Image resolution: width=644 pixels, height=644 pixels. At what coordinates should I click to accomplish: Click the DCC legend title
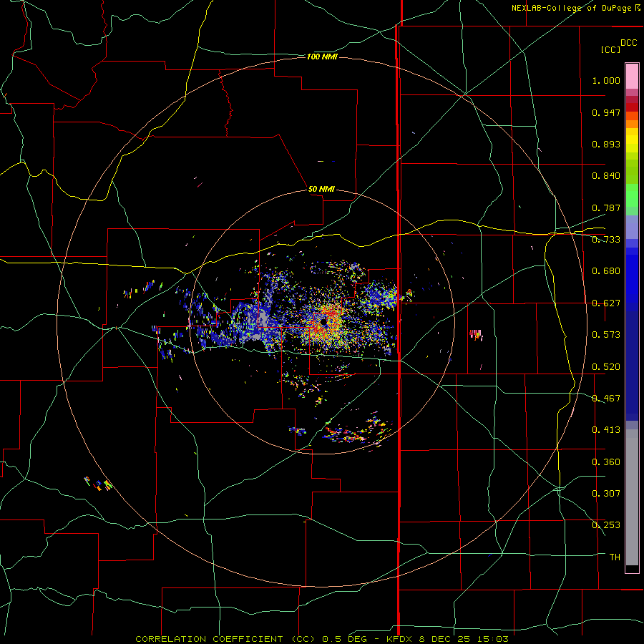(628, 43)
